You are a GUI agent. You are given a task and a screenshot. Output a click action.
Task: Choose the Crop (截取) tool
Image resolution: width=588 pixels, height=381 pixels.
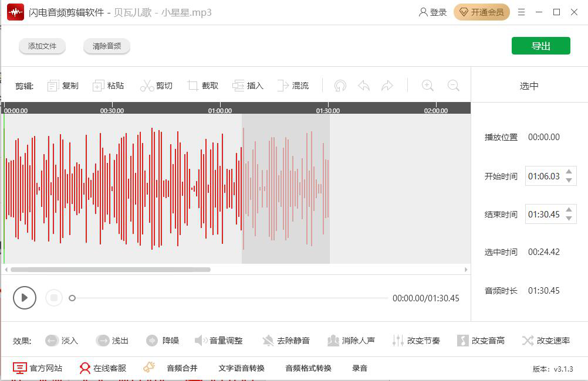[192, 86]
